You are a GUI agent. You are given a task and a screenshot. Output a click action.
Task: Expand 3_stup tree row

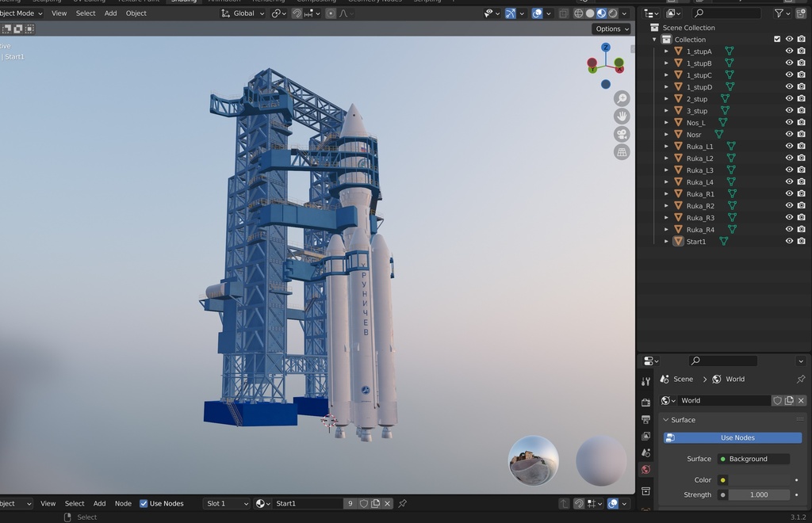click(666, 111)
